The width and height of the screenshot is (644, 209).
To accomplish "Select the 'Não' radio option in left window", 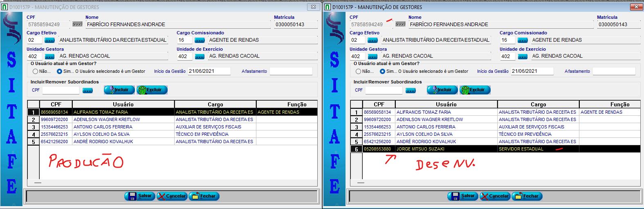I will point(36,72).
